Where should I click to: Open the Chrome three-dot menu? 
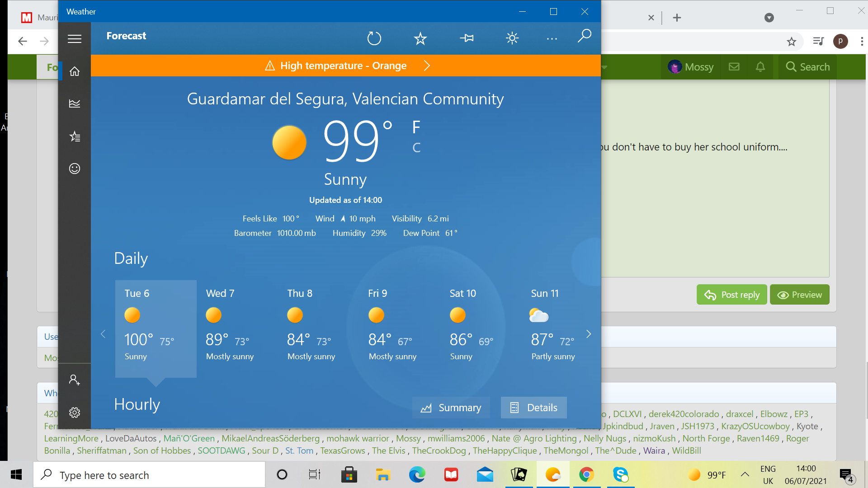862,42
